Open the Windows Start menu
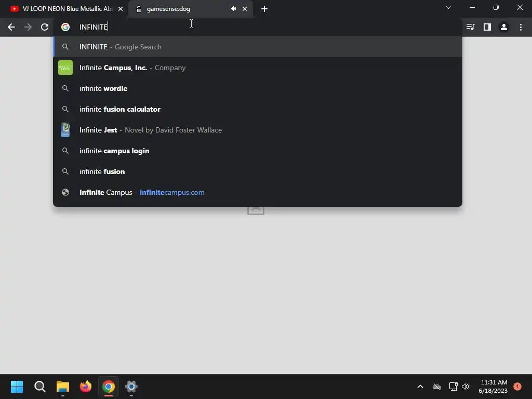This screenshot has height=399, width=532. coord(17,387)
